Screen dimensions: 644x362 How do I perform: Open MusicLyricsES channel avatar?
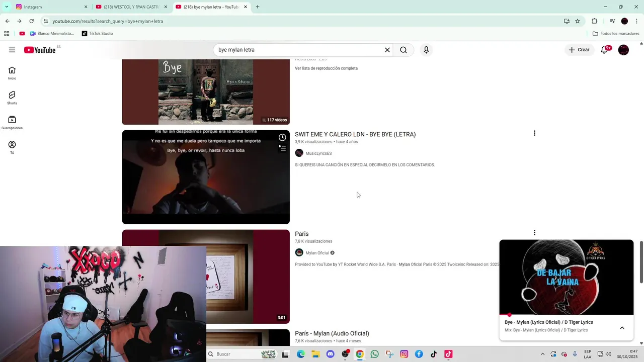pos(299,153)
